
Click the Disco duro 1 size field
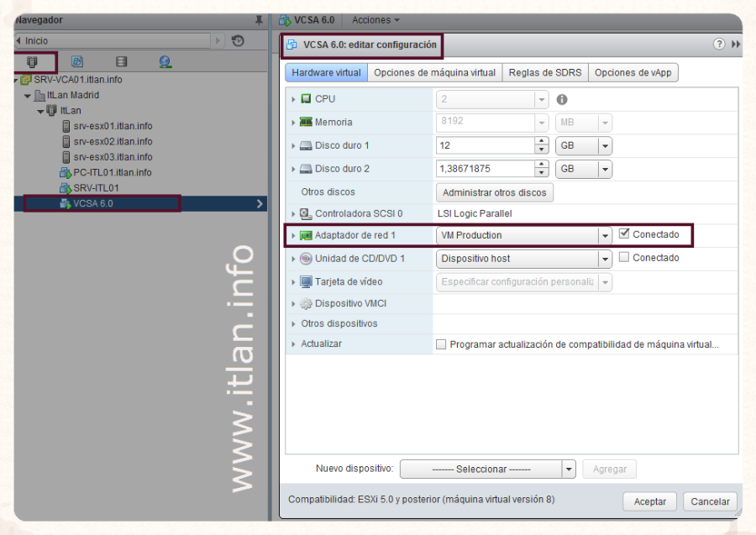pos(485,145)
